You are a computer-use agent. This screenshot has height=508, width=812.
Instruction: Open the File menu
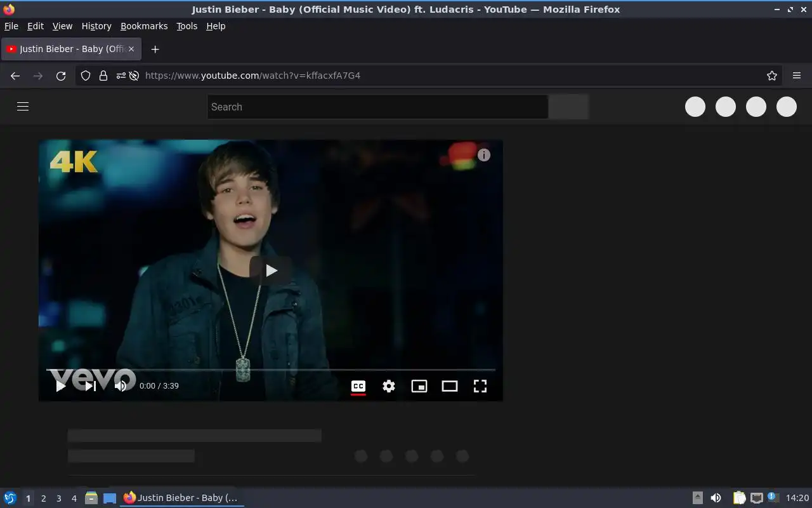click(11, 26)
